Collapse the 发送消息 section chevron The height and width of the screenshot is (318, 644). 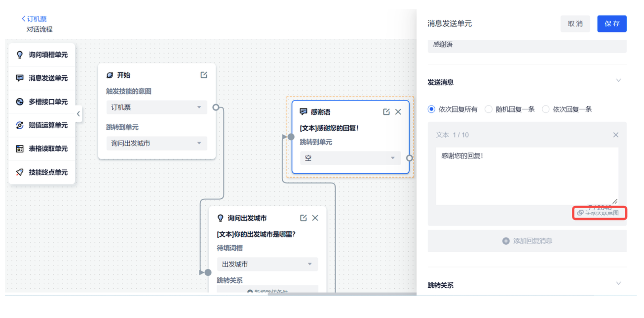pyautogui.click(x=619, y=80)
